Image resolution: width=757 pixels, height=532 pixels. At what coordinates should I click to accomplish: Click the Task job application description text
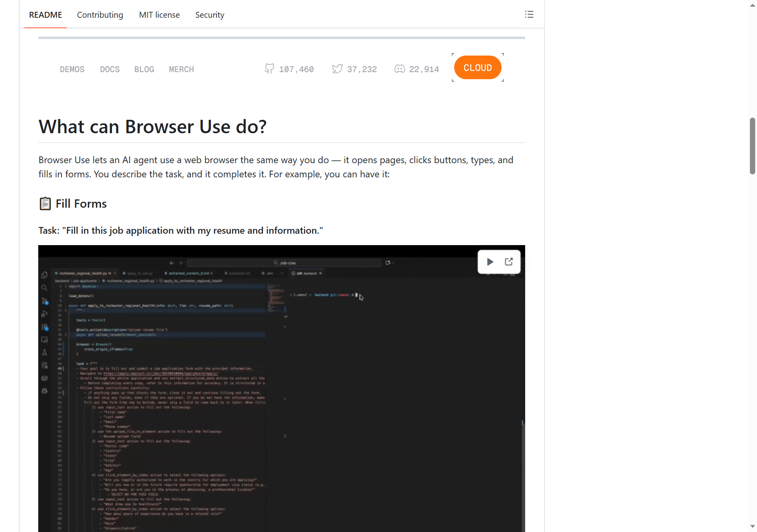pos(181,231)
